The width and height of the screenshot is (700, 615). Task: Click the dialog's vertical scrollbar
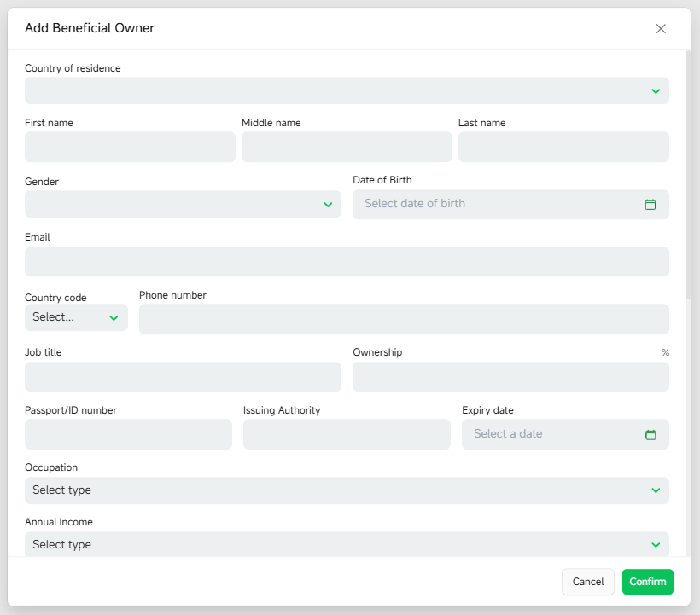[x=688, y=175]
